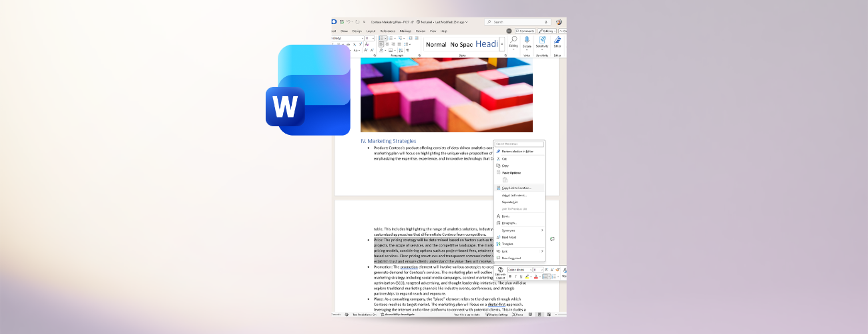Screen dimensions: 868x334
Task: Click the Undo arrow in title bar
Action: [x=348, y=22]
